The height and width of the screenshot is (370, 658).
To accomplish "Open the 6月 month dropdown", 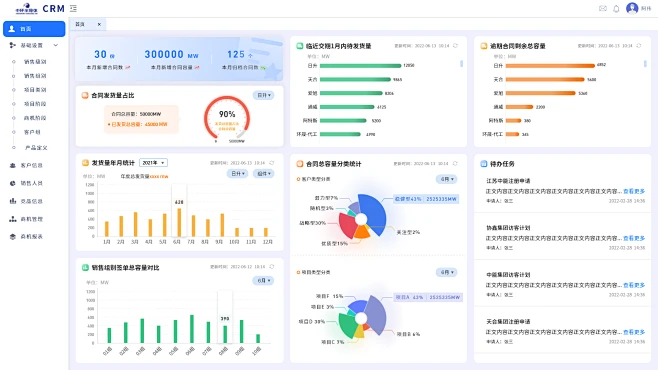I will [x=264, y=280].
